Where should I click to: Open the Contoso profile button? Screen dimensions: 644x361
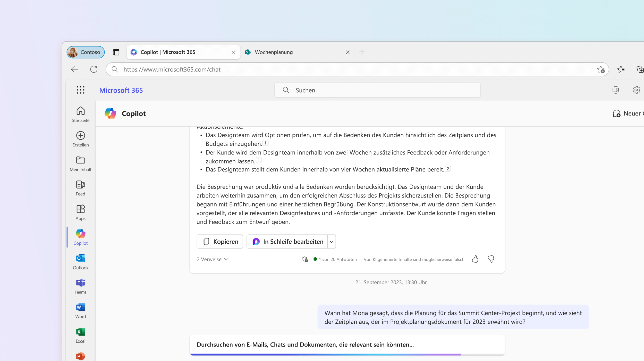(x=86, y=52)
